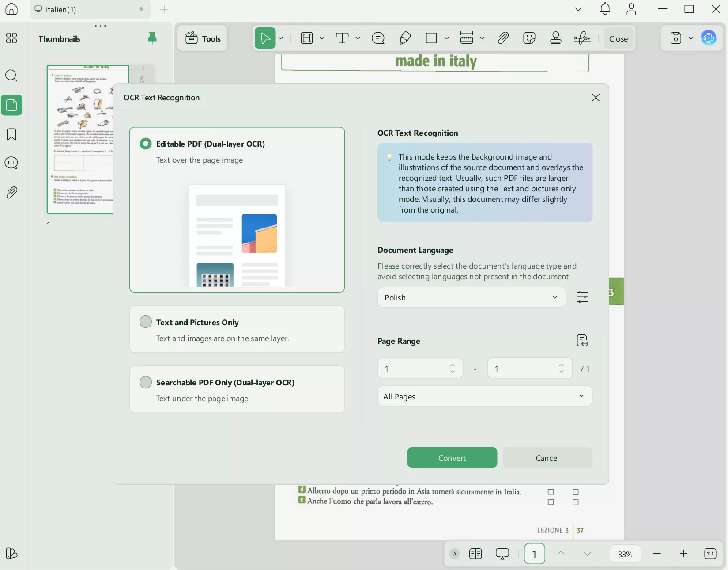Select the Stamp tool
This screenshot has width=728, height=570.
(556, 38)
